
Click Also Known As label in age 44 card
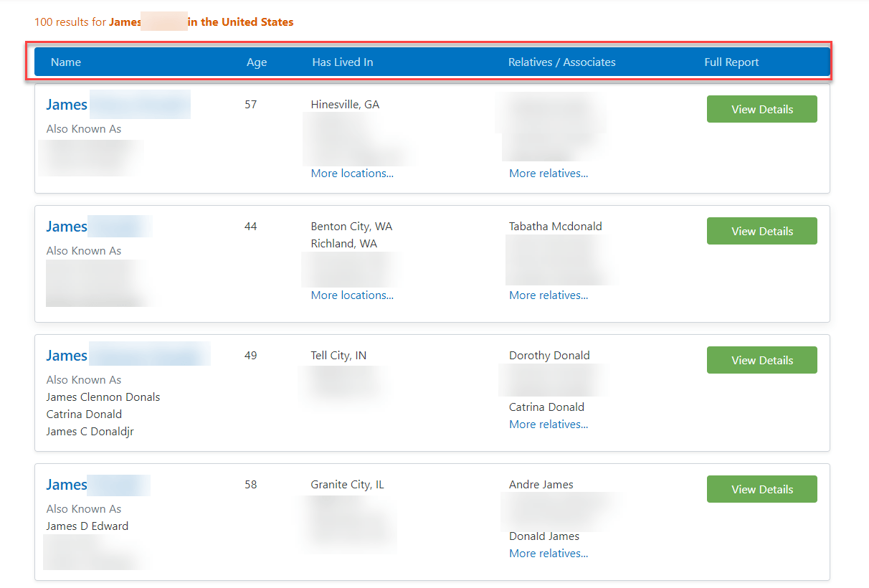84,251
